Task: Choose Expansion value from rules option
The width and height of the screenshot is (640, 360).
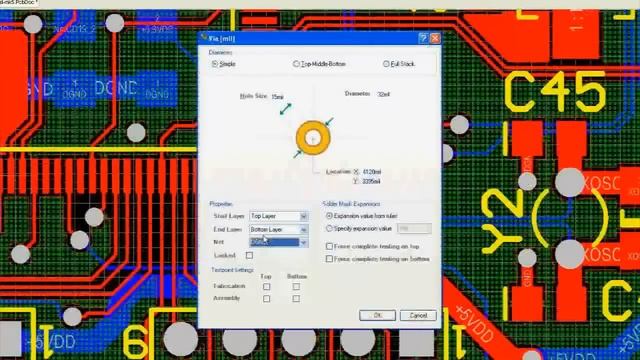Action: coord(329,216)
